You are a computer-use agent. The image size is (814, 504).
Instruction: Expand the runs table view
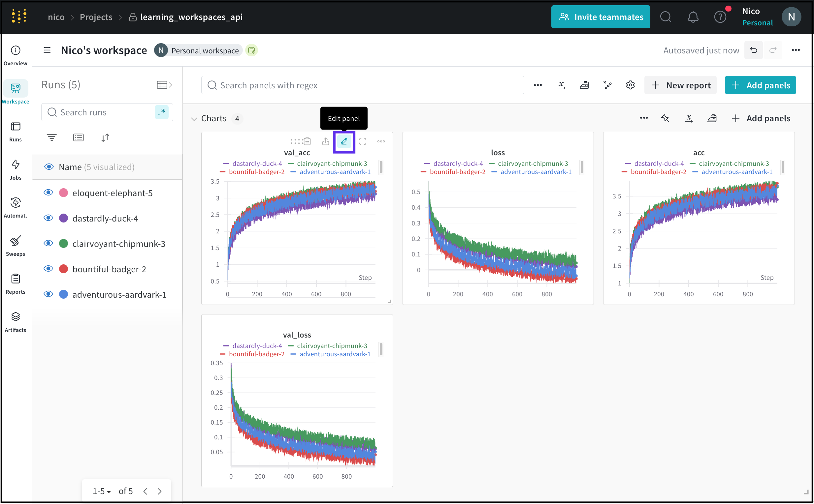coord(164,85)
